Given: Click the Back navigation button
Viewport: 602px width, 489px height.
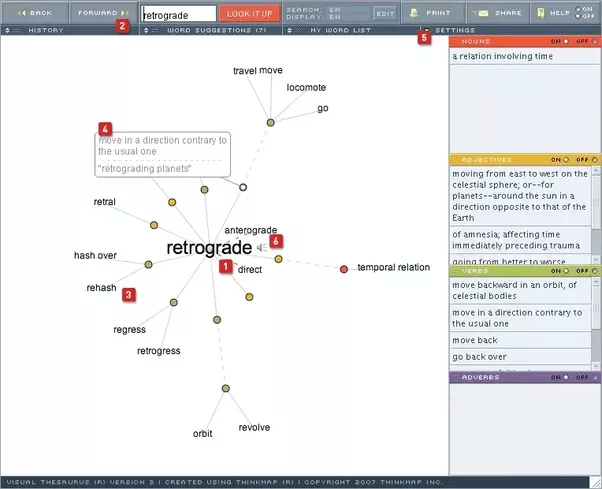Looking at the screenshot, I should (x=35, y=13).
